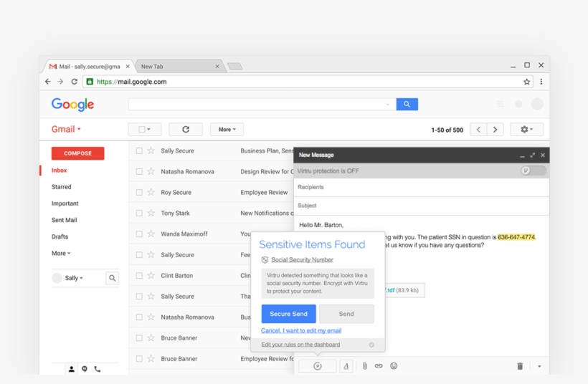588x384 pixels.
Task: Click the browser back arrow
Action: coord(47,81)
